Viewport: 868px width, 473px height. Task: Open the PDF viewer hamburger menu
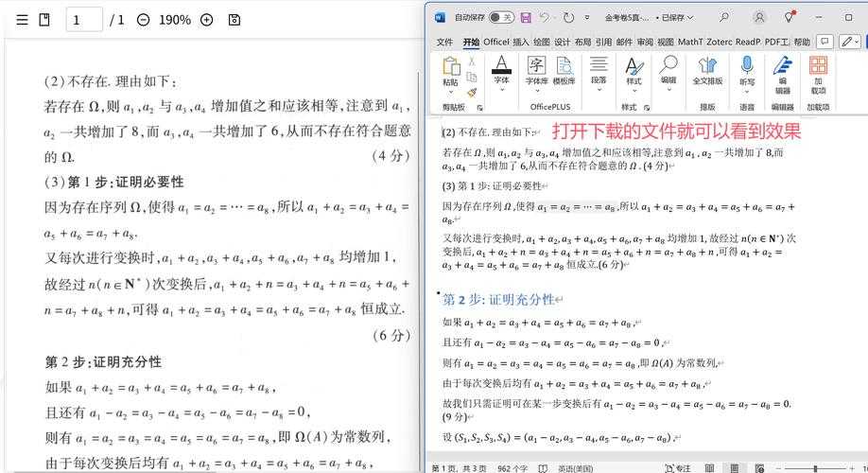(x=22, y=19)
